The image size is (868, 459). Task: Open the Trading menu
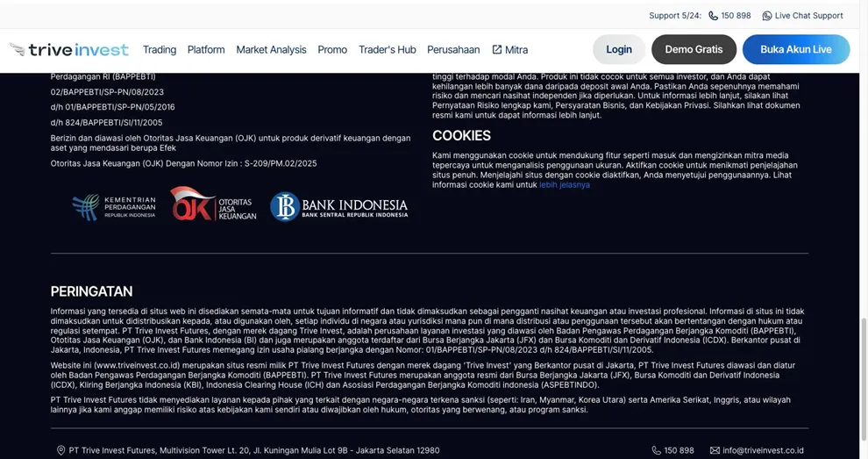coord(160,49)
